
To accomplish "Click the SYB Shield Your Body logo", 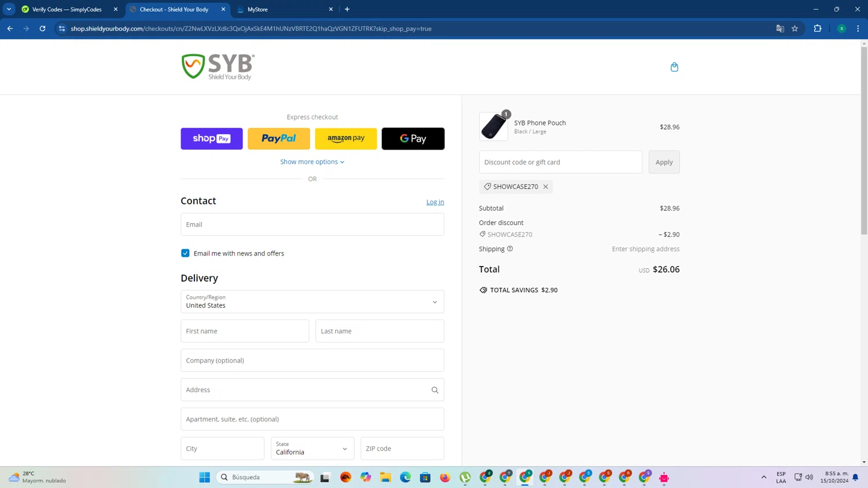I will point(218,66).
